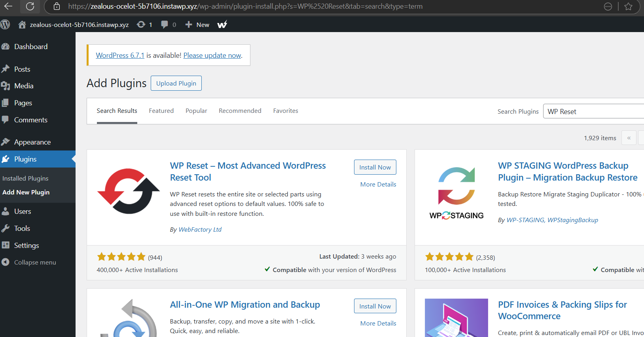Open the WordPress logo menu

5,25
